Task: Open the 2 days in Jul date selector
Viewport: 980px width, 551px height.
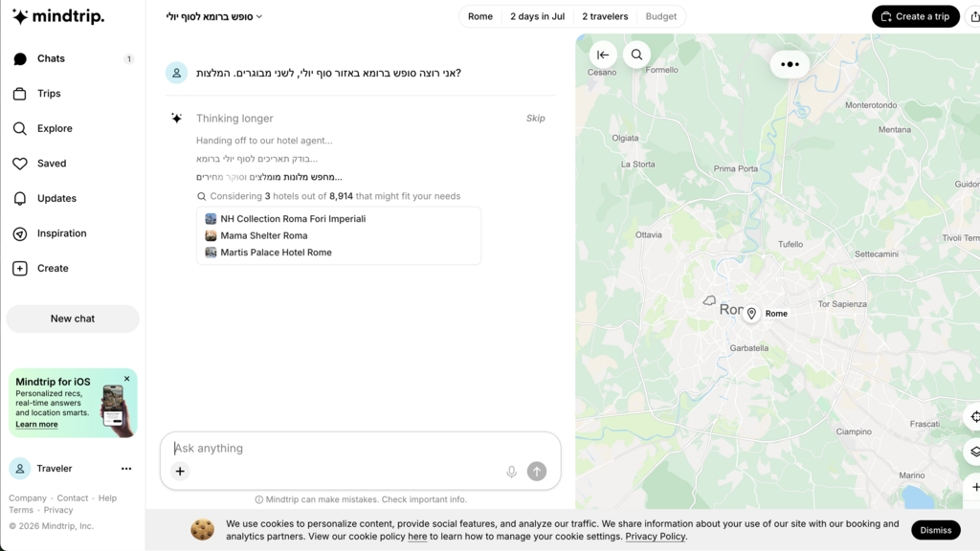Action: pyautogui.click(x=538, y=17)
